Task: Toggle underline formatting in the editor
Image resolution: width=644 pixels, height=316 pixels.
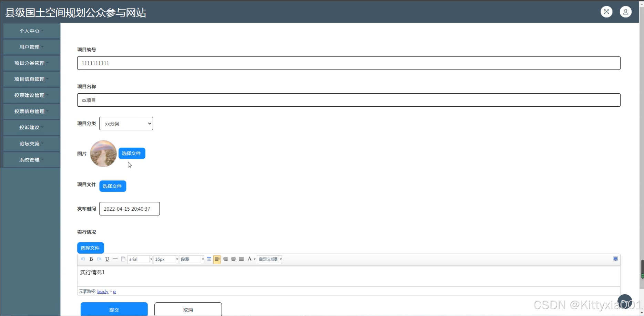Action: coord(107,259)
